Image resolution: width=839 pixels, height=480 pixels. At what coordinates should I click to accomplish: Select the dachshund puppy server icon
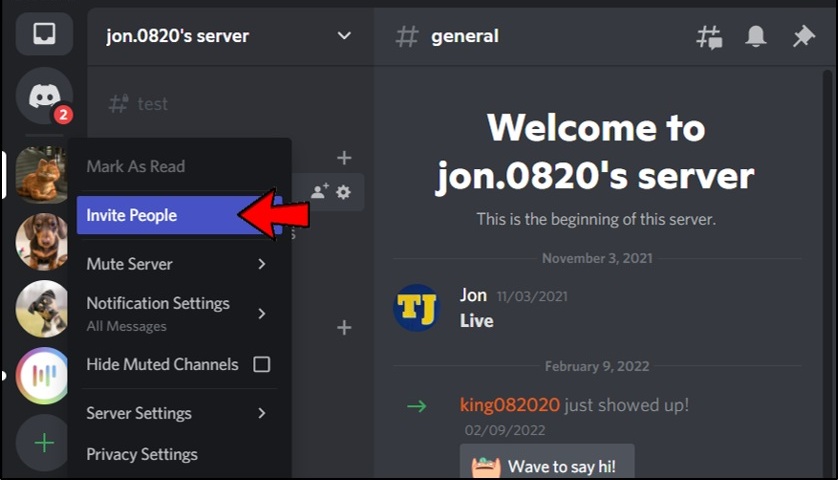(42, 241)
